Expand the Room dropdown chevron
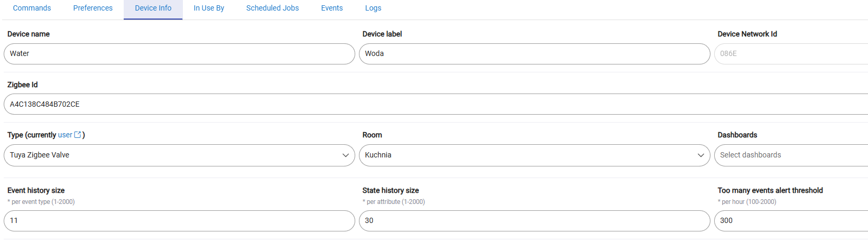The image size is (868, 242). pyautogui.click(x=700, y=155)
